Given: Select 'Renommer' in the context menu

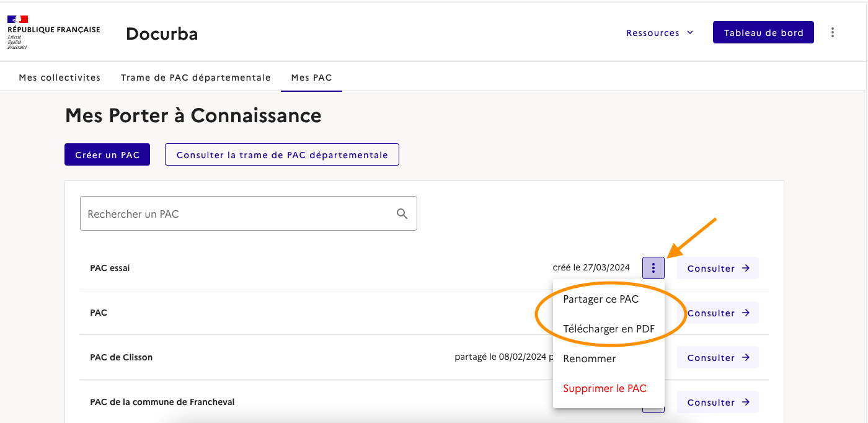Looking at the screenshot, I should [589, 358].
